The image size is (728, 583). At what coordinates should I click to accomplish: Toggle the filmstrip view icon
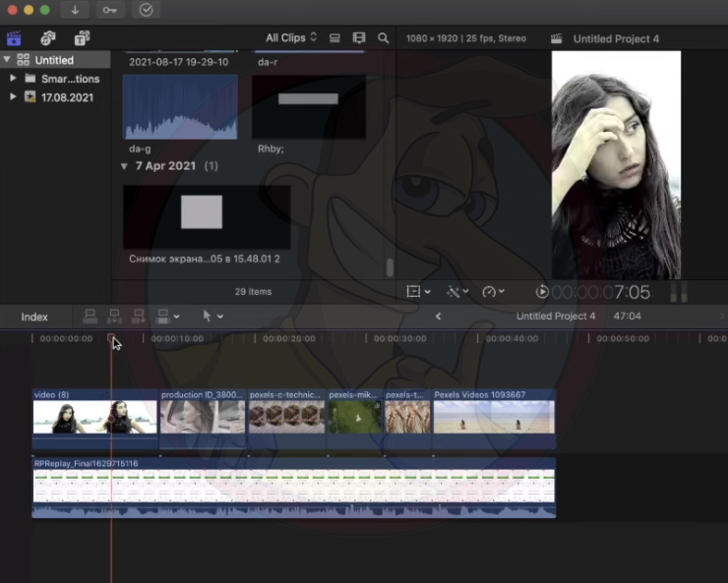359,38
